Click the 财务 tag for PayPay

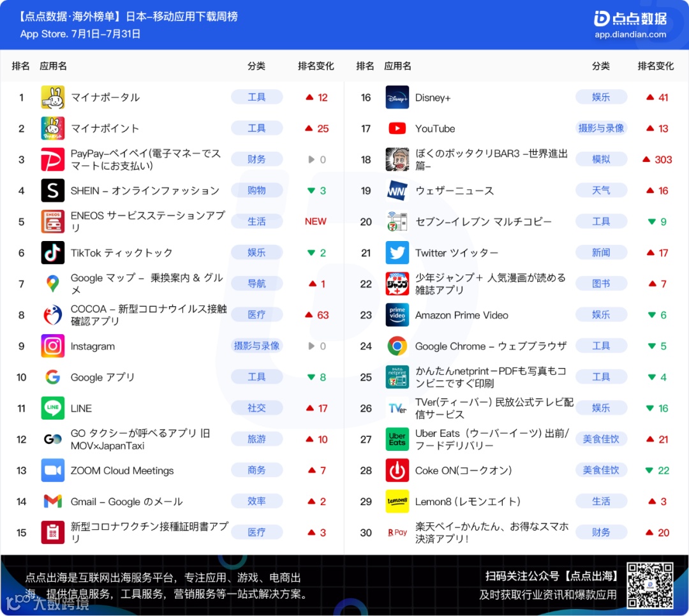[x=256, y=159]
